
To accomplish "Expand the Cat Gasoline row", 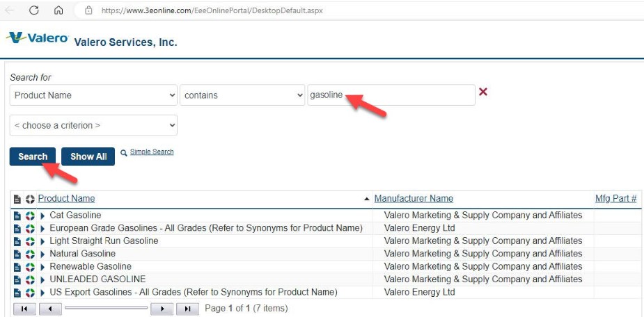I will point(42,216).
